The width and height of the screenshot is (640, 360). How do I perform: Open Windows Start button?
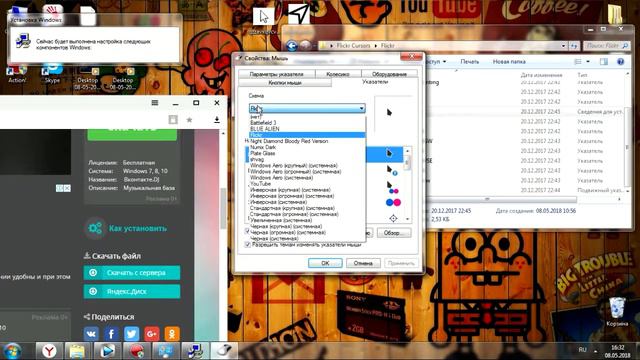coord(12,351)
